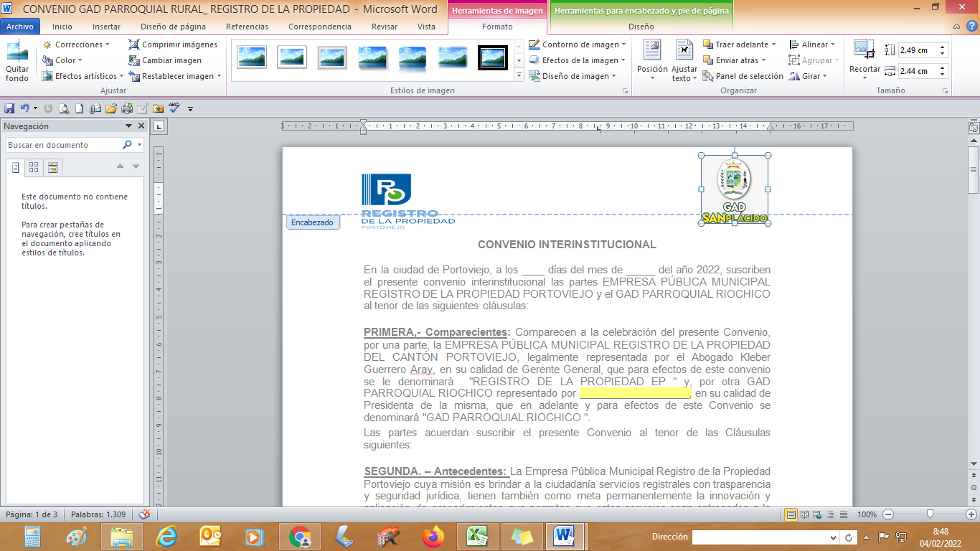Open the Archivo menu tab
Viewport: 980px width, 551px height.
[20, 27]
